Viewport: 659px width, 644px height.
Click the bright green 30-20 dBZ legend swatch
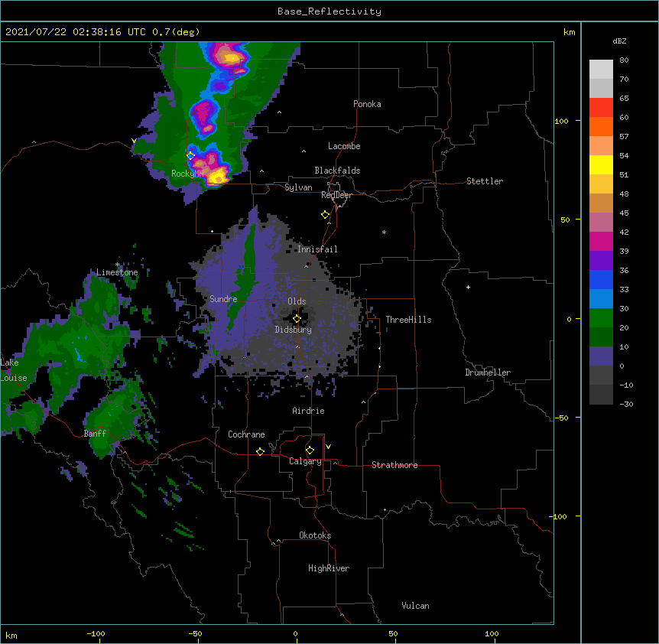coord(601,318)
